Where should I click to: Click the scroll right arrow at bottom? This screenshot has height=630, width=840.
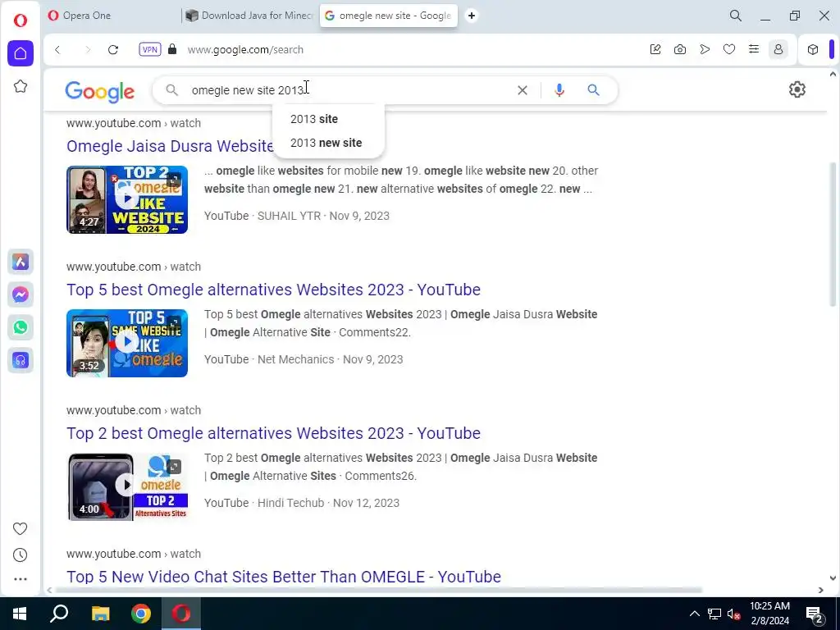(820, 590)
